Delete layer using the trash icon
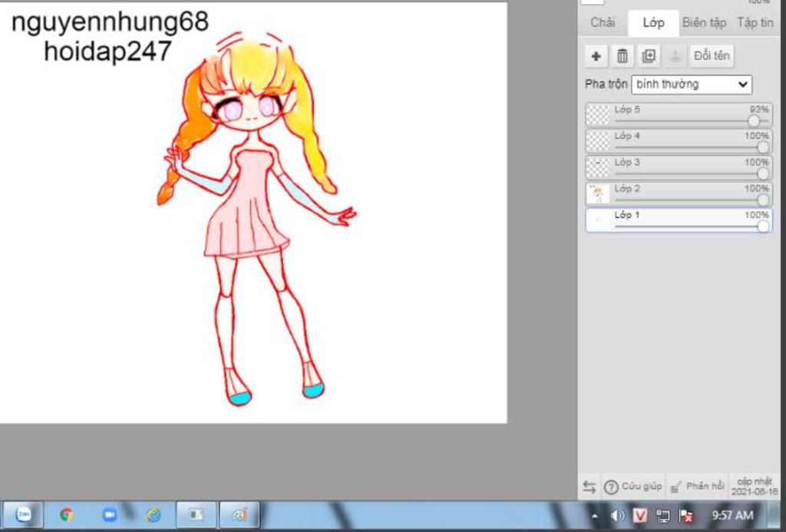786x532 pixels. [622, 56]
